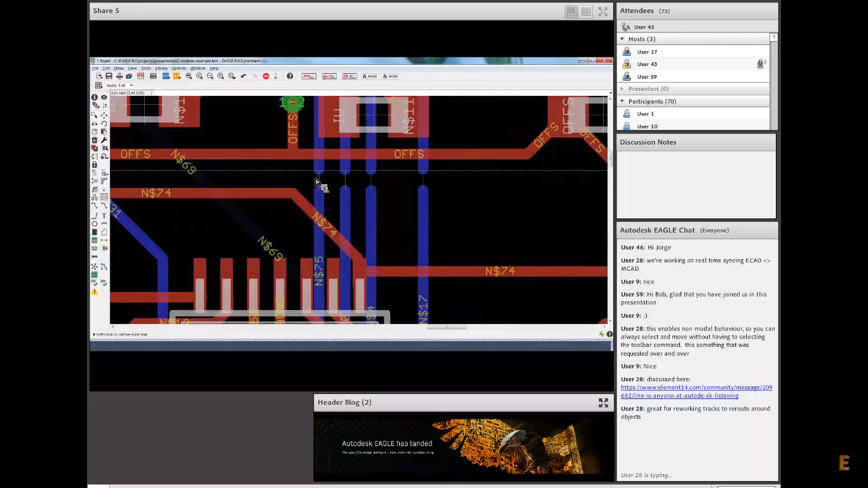The width and height of the screenshot is (868, 488).
Task: Collapse the Participants (70) group
Action: (622, 101)
